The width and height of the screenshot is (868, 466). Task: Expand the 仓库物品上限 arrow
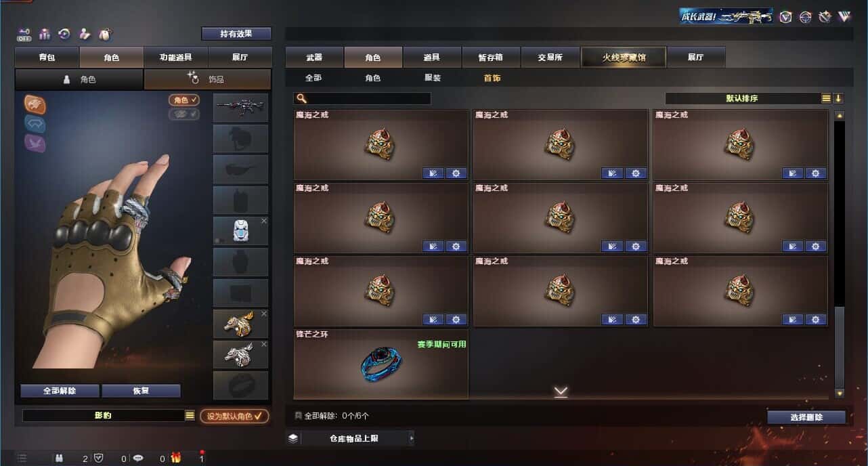point(411,438)
